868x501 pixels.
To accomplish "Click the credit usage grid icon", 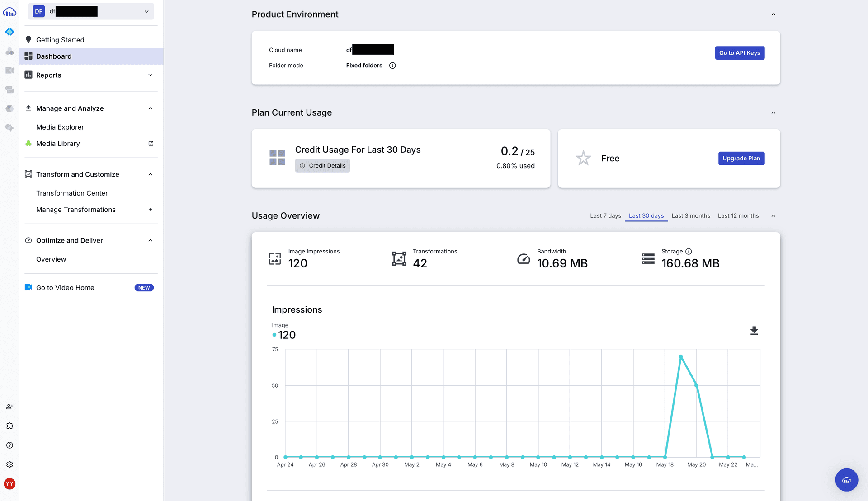I will [277, 158].
